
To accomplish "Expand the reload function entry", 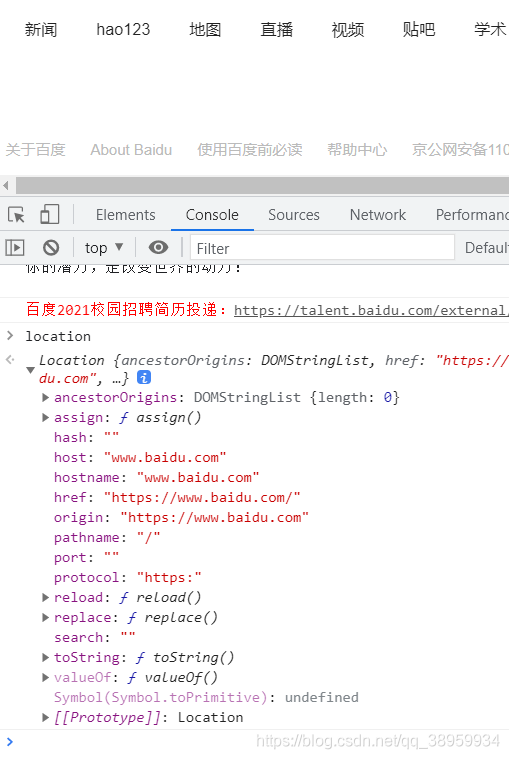I will (45, 597).
